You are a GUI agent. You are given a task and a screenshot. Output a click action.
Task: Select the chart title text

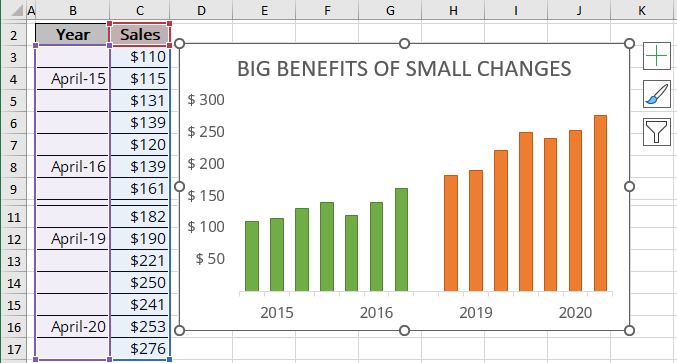pyautogui.click(x=404, y=69)
